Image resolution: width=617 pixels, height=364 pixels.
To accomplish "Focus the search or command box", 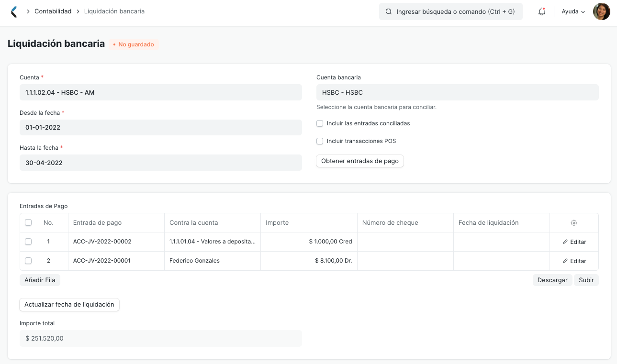I will [x=451, y=11].
